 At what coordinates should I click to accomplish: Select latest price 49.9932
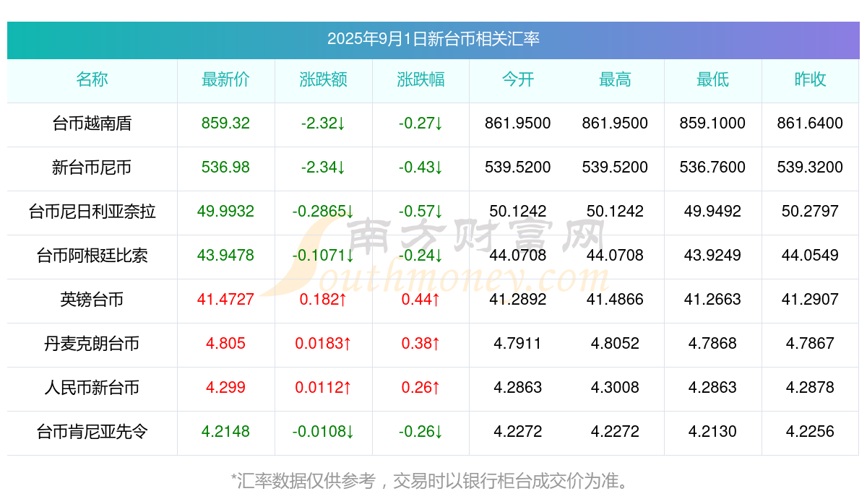click(225, 212)
